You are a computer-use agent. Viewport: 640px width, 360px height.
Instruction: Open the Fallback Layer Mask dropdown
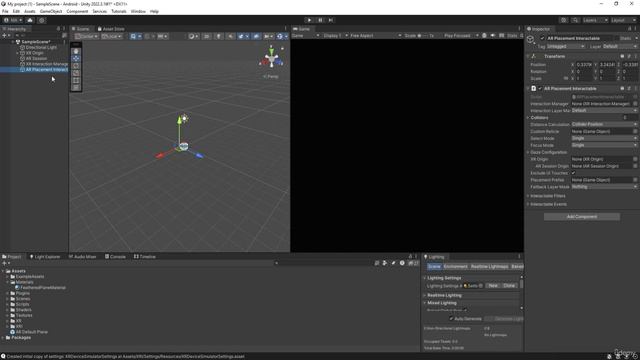[604, 187]
